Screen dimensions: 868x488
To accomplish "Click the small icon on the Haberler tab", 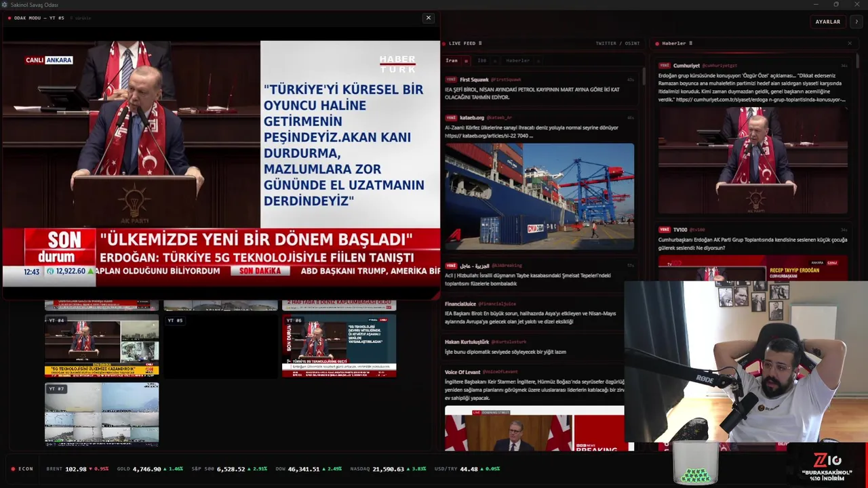I will tap(539, 61).
